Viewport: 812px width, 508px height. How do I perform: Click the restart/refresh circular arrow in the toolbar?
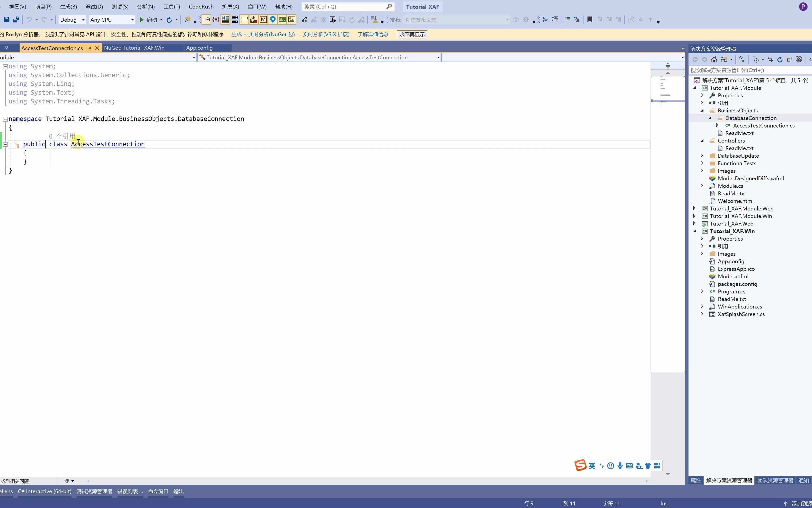coord(169,20)
